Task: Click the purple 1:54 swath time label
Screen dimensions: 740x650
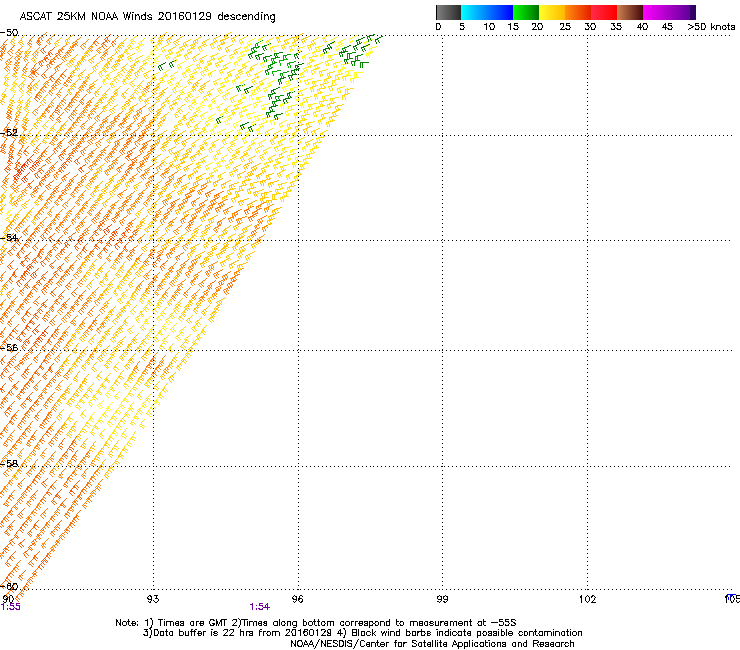Action: (x=260, y=607)
